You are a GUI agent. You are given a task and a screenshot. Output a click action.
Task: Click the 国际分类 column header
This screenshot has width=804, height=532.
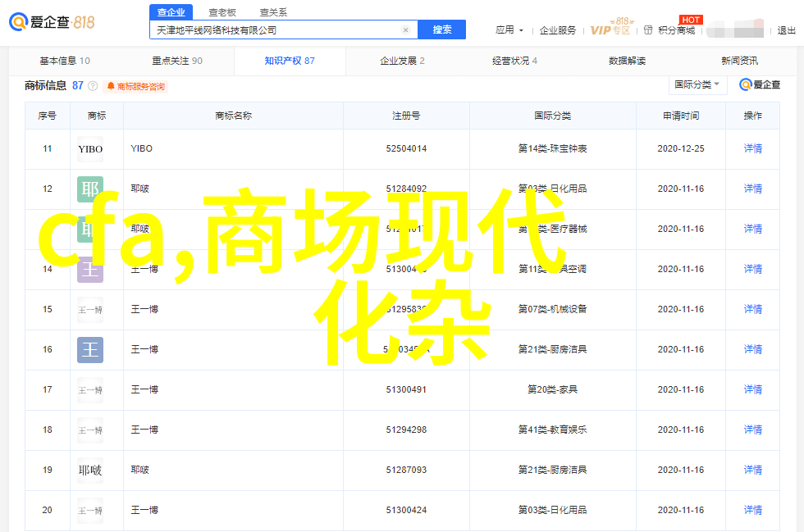tap(553, 116)
